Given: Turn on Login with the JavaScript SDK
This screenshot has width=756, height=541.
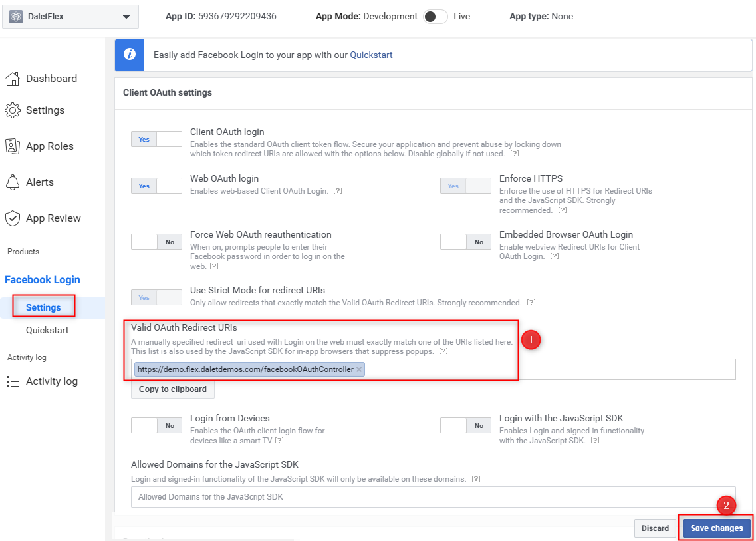Looking at the screenshot, I should (465, 426).
